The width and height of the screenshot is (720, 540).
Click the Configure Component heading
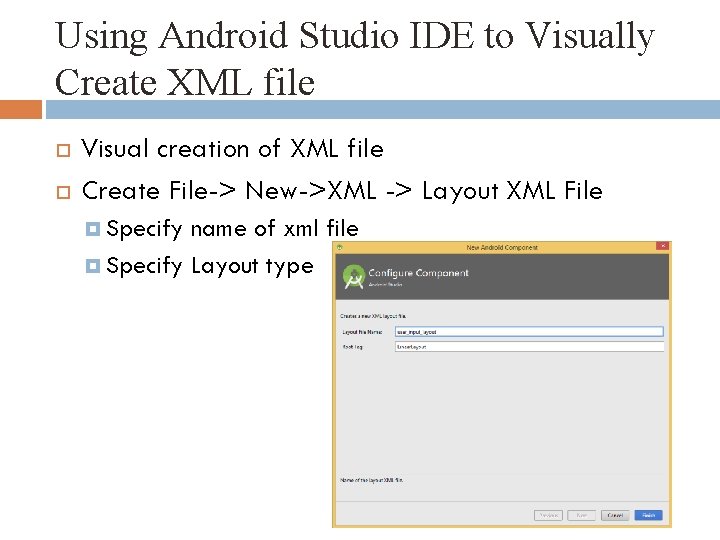click(x=418, y=273)
